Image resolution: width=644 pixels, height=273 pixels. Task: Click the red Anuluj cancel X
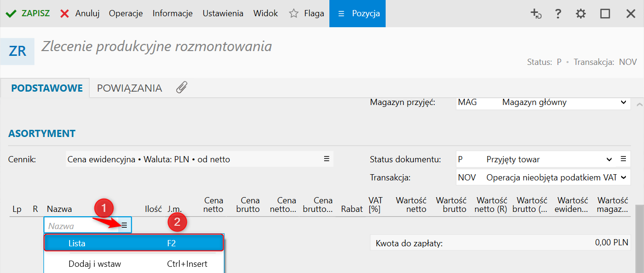click(64, 14)
